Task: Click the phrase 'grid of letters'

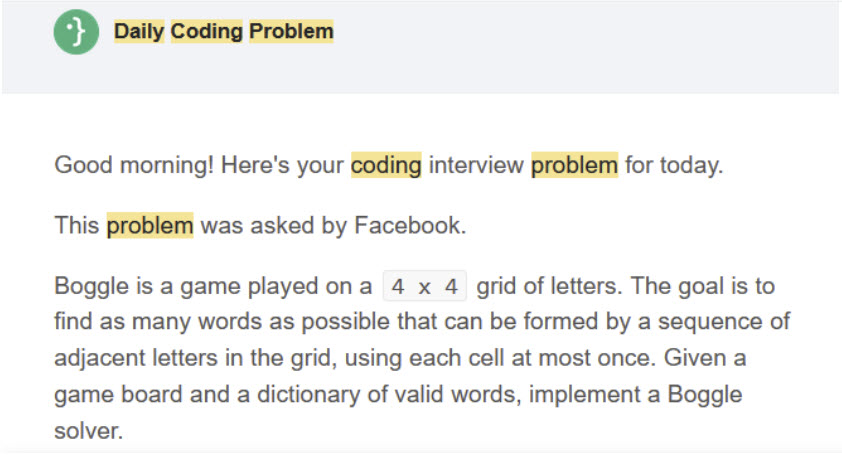Action: coord(549,286)
